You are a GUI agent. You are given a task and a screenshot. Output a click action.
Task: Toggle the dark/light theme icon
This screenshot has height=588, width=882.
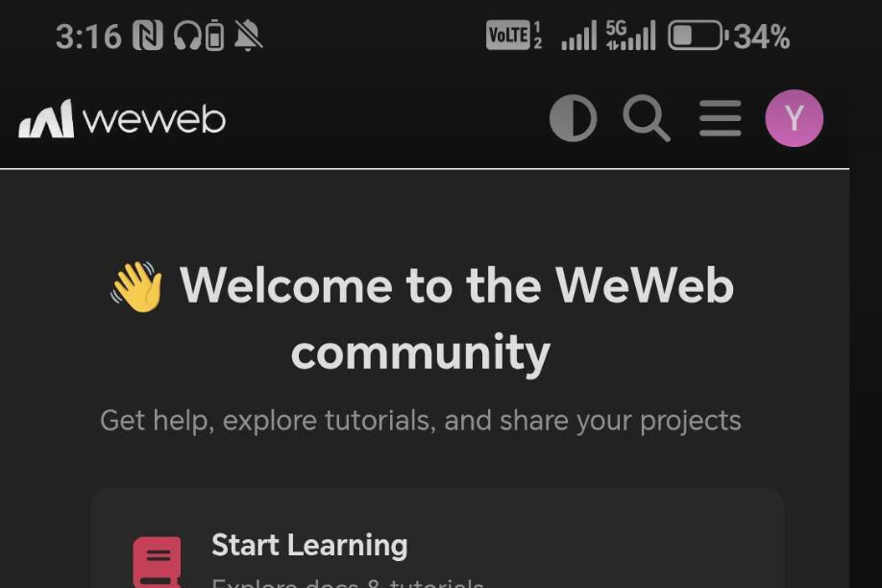tap(573, 118)
